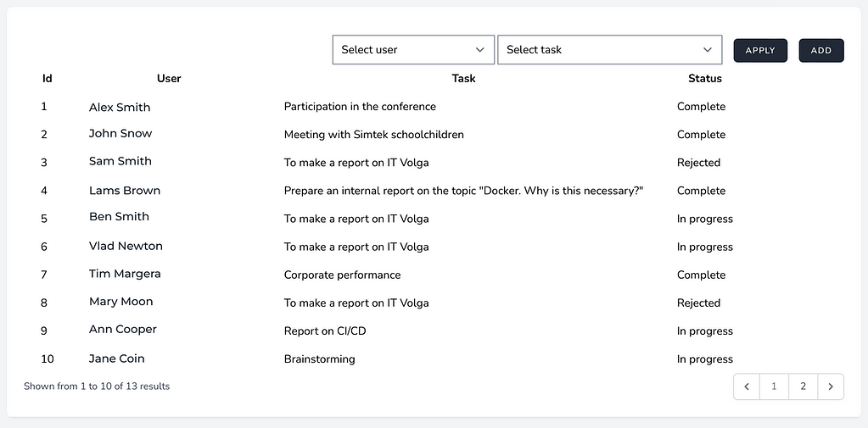The image size is (868, 428).
Task: Sort by the Status column header
Action: coord(705,79)
